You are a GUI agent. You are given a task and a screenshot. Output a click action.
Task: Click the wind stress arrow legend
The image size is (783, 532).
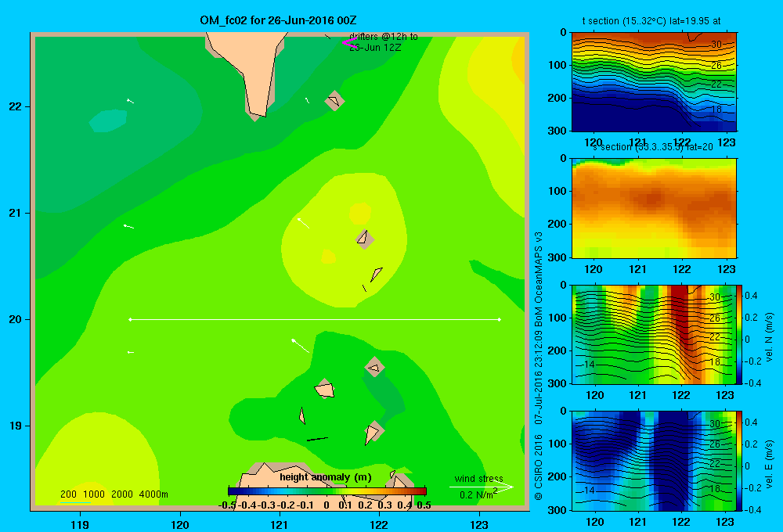coord(481,487)
